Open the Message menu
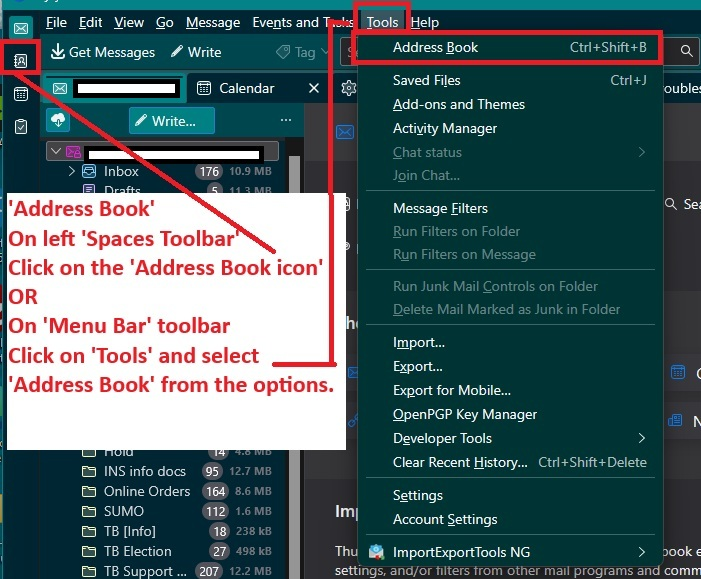 coord(213,22)
